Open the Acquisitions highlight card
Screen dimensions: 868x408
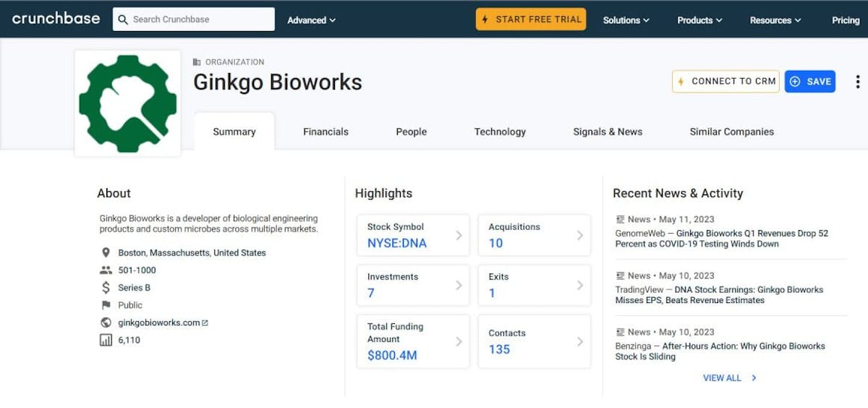pyautogui.click(x=534, y=235)
